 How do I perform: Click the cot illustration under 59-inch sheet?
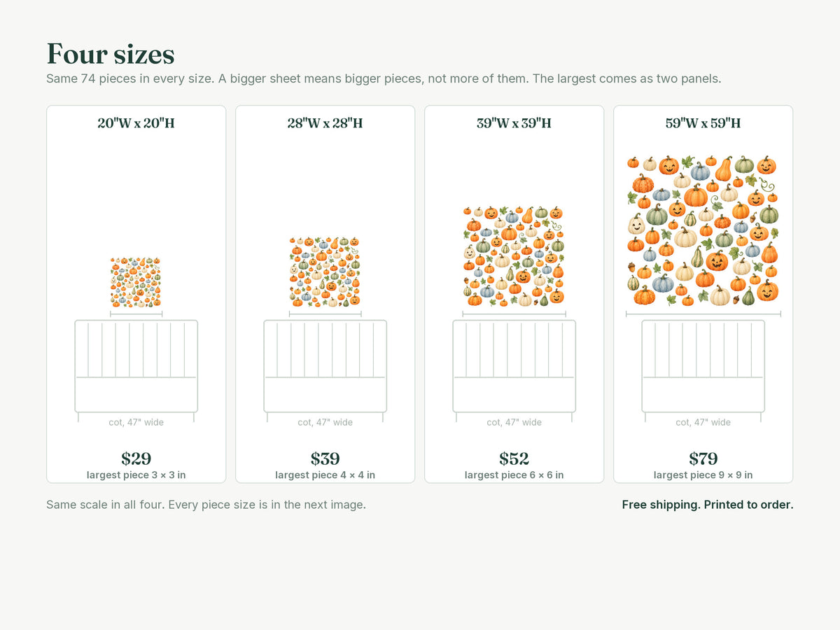703,370
